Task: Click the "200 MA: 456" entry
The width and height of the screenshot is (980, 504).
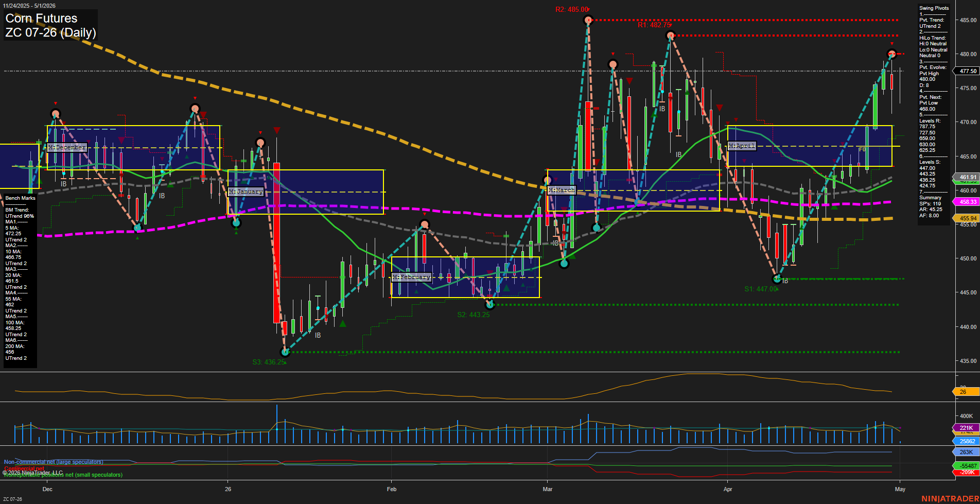Action: [14, 349]
